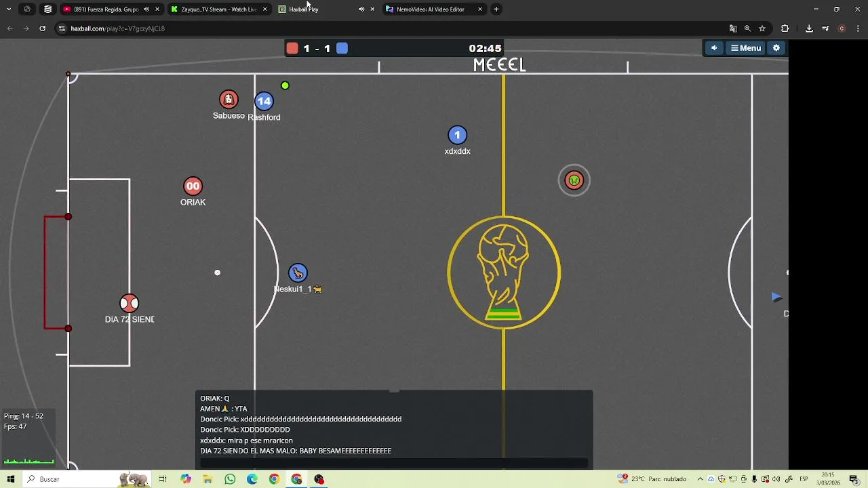Click the chat message from xdxddx
The image size is (868, 488).
[246, 441]
